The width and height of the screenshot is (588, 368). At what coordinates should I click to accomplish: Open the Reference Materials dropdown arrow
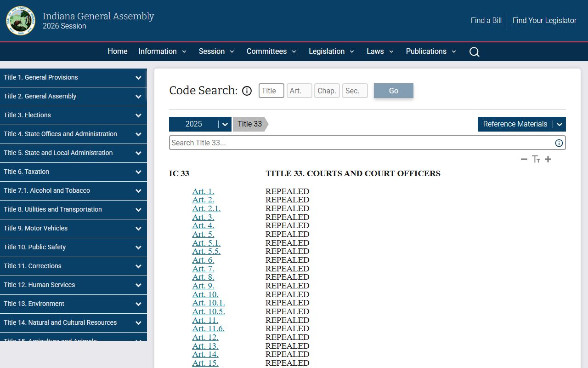[559, 124]
